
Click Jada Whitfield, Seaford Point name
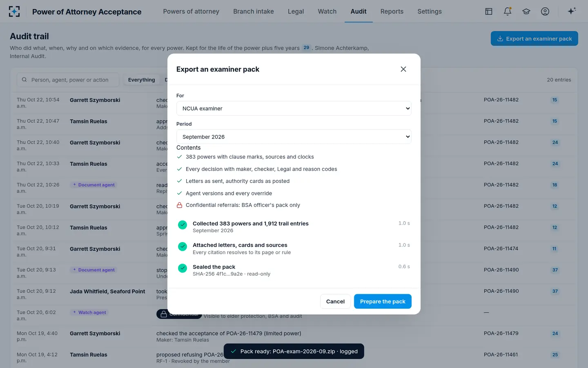click(x=107, y=292)
